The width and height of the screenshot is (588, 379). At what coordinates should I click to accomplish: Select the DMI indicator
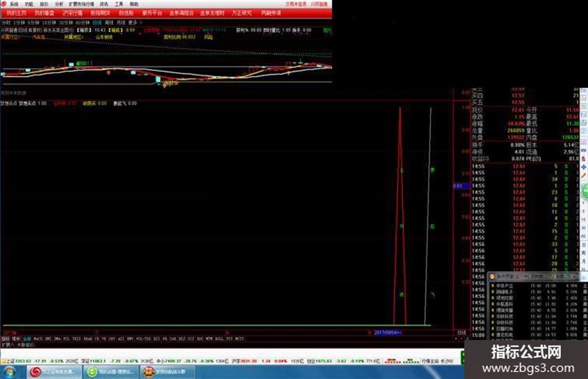point(48,339)
